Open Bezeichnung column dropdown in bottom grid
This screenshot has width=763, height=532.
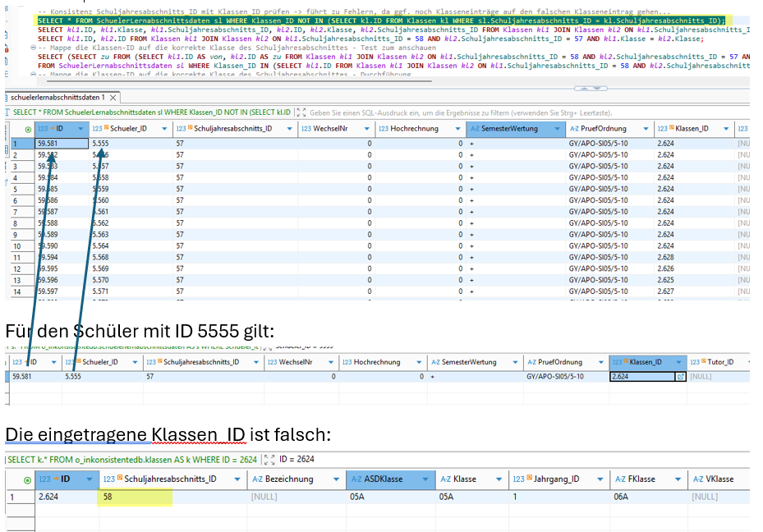[335, 479]
